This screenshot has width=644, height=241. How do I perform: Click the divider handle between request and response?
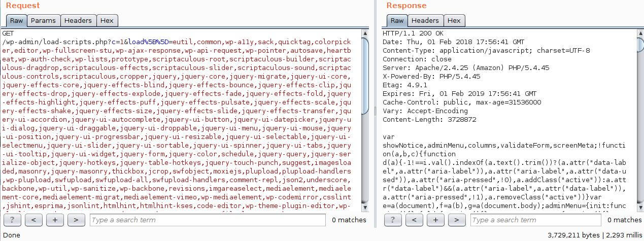pos(375,111)
